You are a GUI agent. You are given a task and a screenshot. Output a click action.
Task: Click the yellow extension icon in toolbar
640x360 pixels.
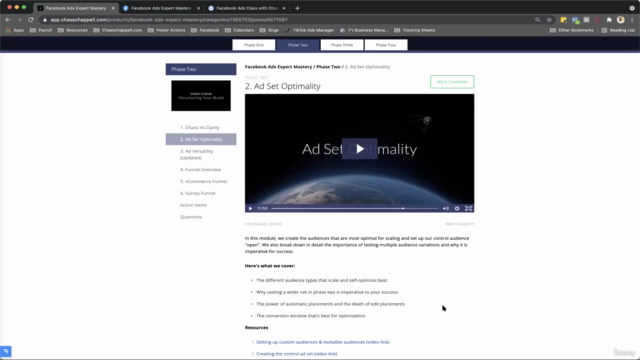point(564,20)
